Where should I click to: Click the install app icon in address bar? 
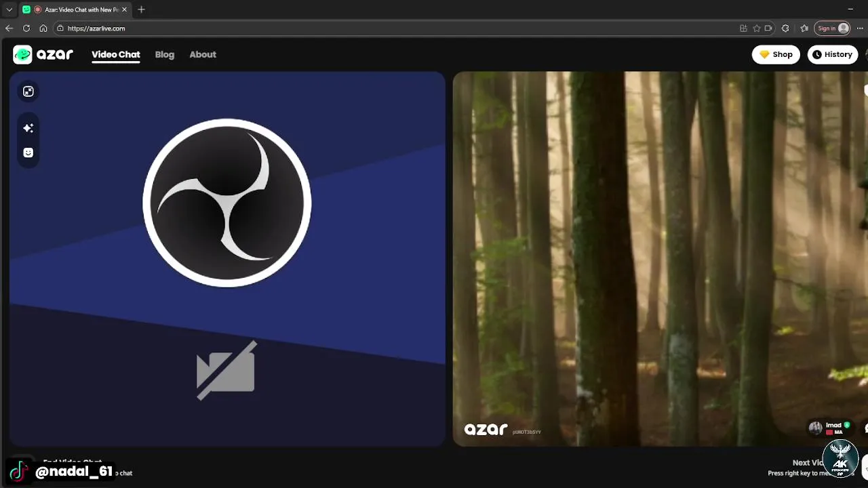[743, 28]
